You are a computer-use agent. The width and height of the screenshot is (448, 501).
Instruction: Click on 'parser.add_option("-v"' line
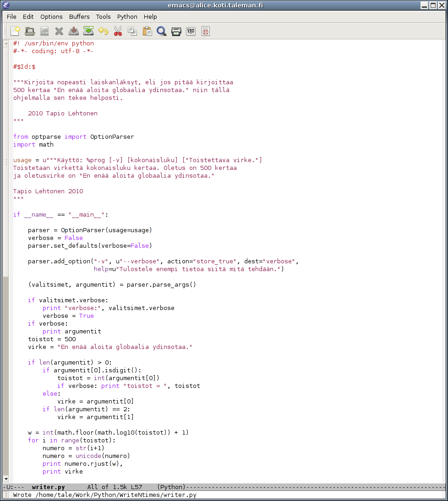(x=163, y=261)
